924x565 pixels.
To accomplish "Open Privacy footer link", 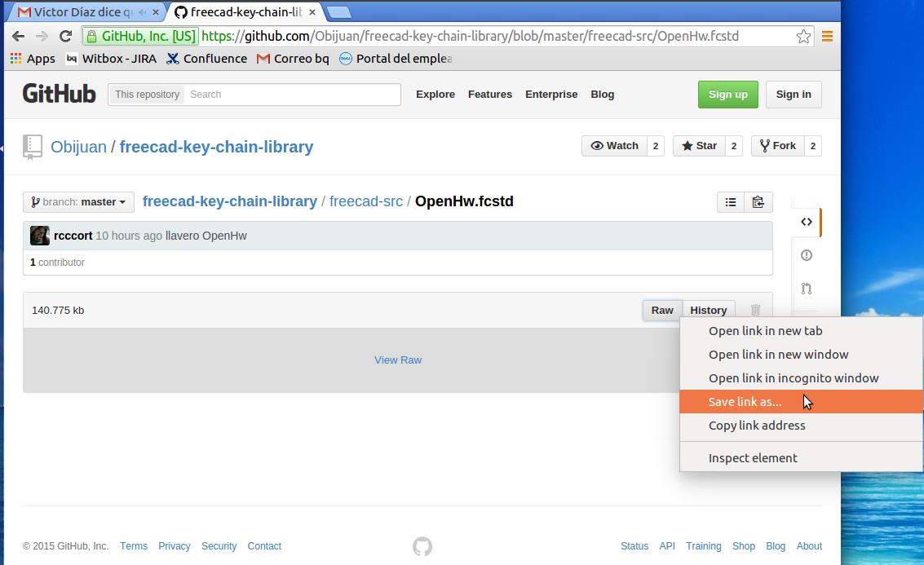I will tap(174, 546).
